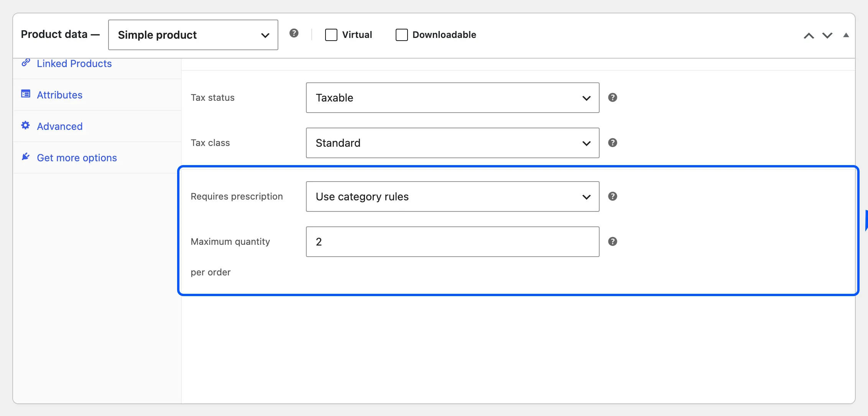Click the Maximum quantity help icon
The image size is (868, 416).
613,242
